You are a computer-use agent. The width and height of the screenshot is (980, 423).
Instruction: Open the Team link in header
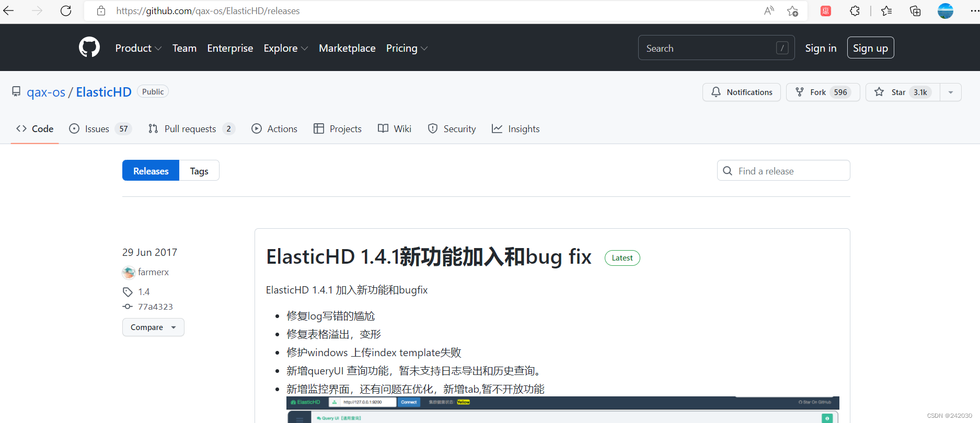click(185, 48)
